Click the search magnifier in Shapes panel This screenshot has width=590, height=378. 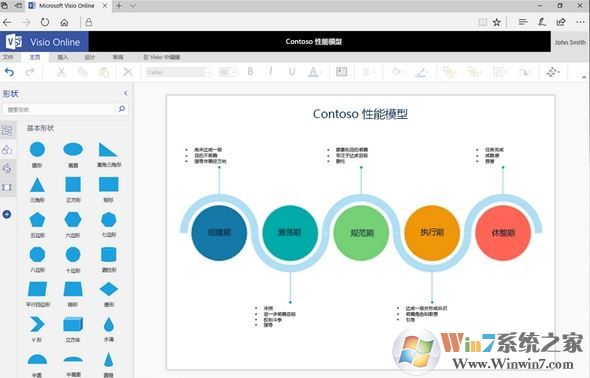pos(122,109)
